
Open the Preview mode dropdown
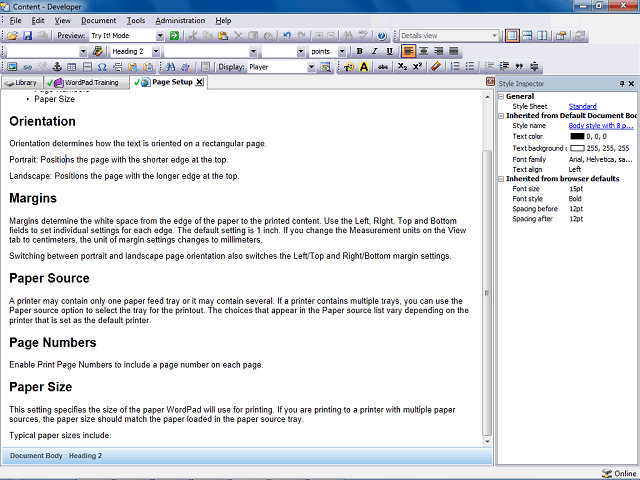160,36
